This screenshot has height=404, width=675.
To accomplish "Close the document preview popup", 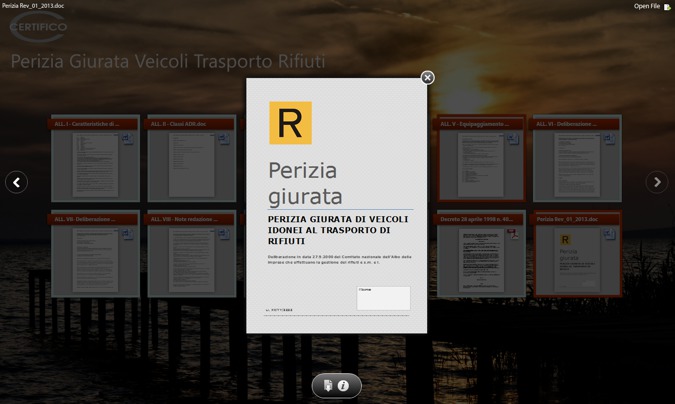I will click(x=427, y=77).
